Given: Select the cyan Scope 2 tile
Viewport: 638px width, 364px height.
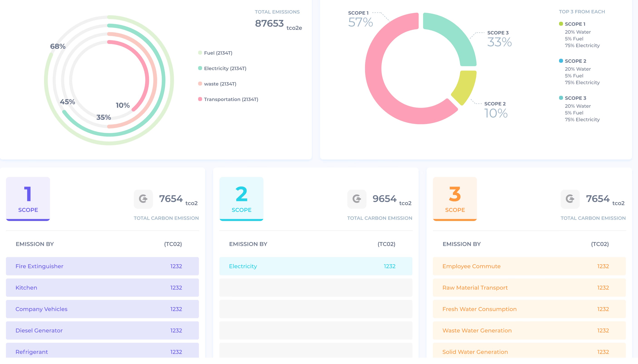Looking at the screenshot, I should (241, 199).
